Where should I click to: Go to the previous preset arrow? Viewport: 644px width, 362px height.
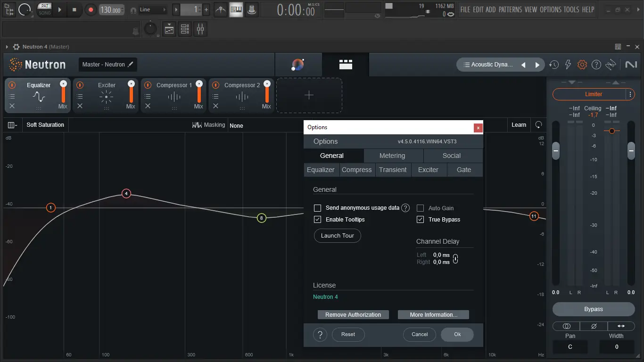coord(523,65)
